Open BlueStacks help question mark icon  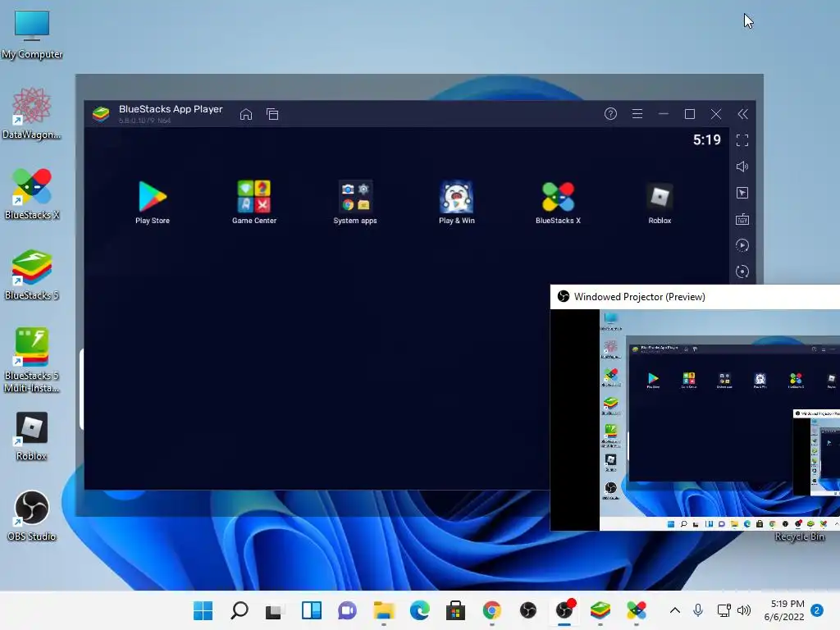click(610, 113)
